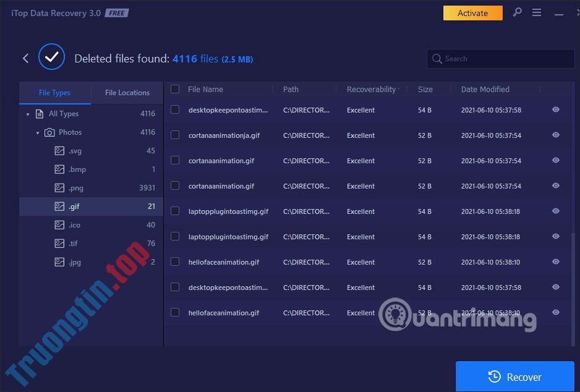Select the File Types tab

click(54, 93)
